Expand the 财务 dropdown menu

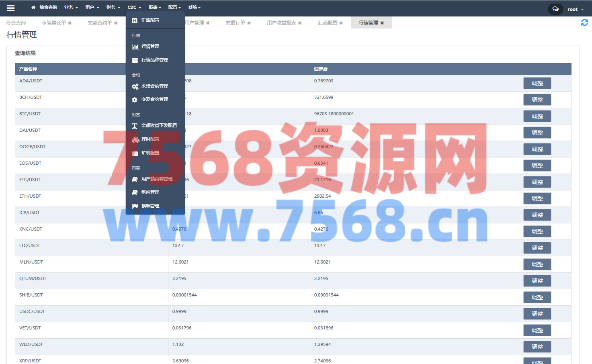(x=113, y=8)
